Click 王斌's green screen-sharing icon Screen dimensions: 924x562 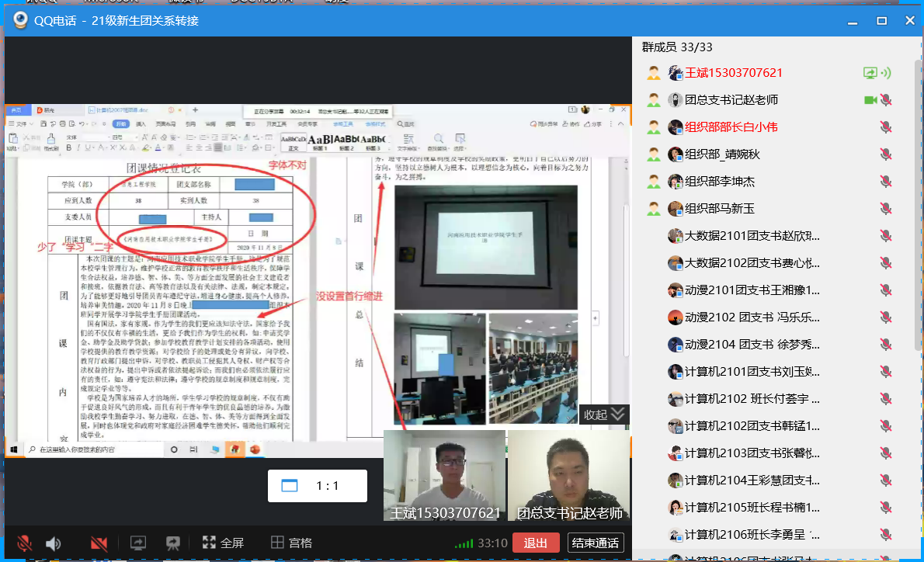[x=870, y=73]
